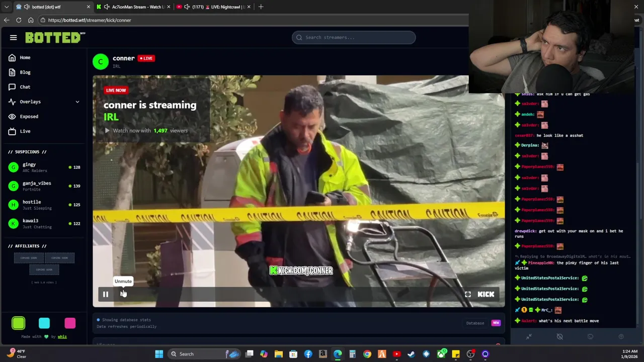644x362 pixels.
Task: Open Amazon from taskbar
Action: [x=323, y=354]
